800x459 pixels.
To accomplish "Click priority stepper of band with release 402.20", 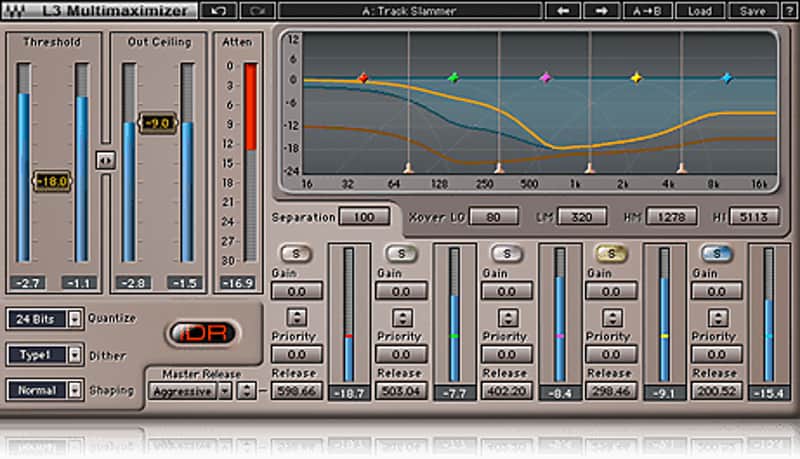I will click(x=507, y=318).
